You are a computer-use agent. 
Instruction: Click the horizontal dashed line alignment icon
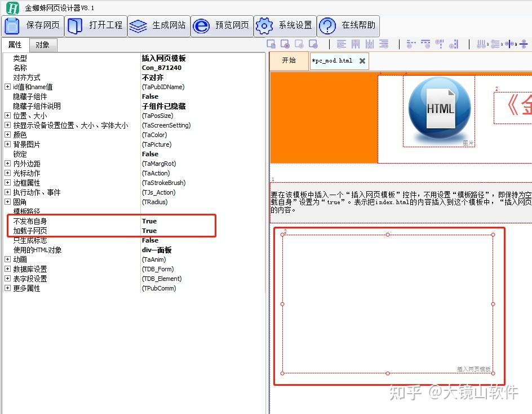tap(411, 44)
